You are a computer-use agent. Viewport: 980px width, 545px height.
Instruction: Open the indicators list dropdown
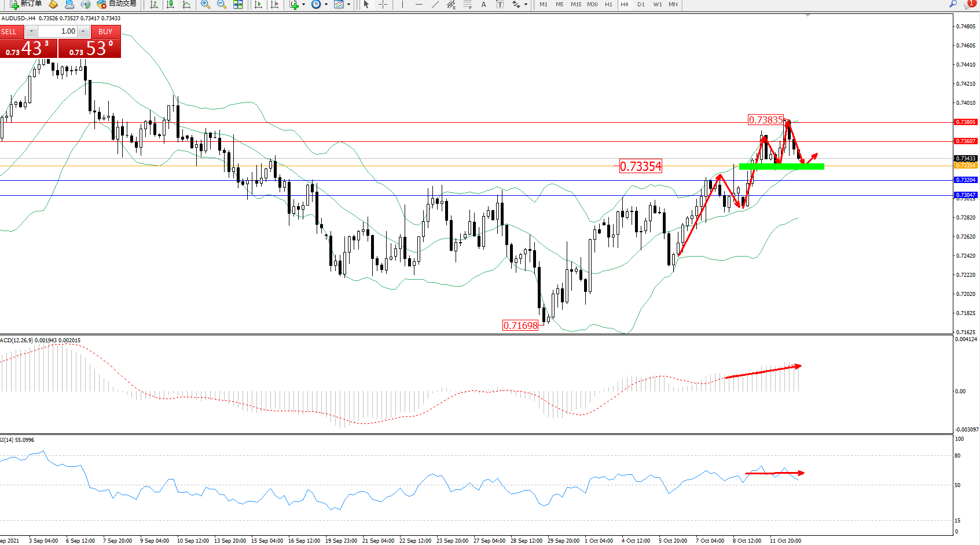303,5
